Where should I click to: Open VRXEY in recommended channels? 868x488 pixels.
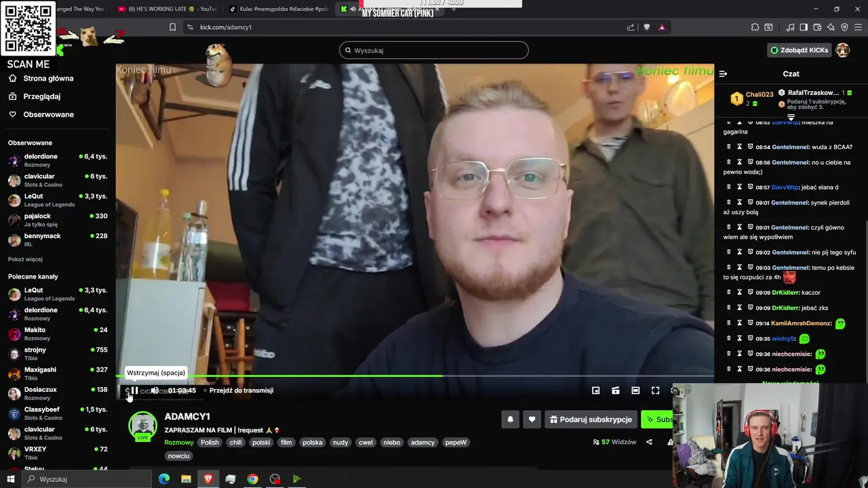tap(58, 453)
